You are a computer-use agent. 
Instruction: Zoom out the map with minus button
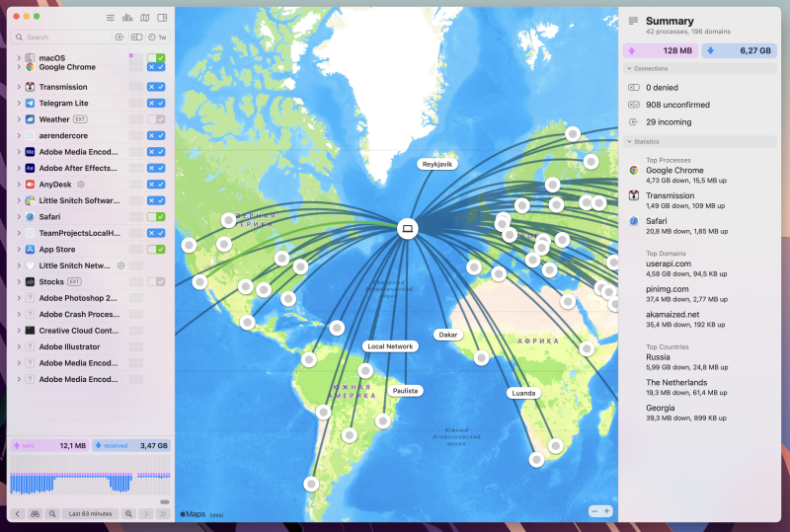click(x=594, y=511)
